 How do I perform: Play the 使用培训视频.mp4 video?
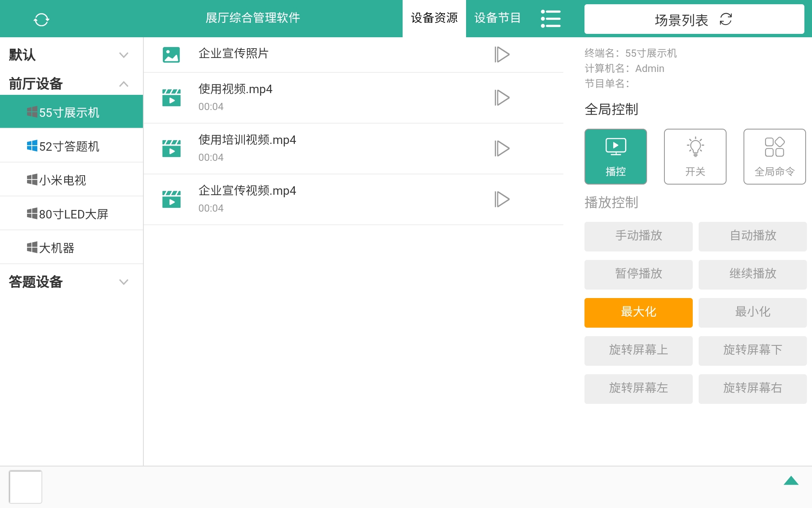pyautogui.click(x=502, y=149)
